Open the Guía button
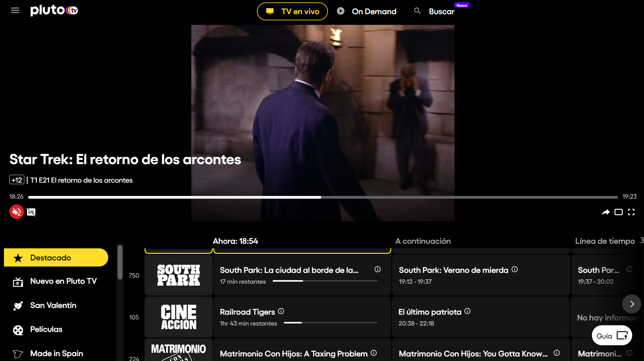 pyautogui.click(x=612, y=336)
